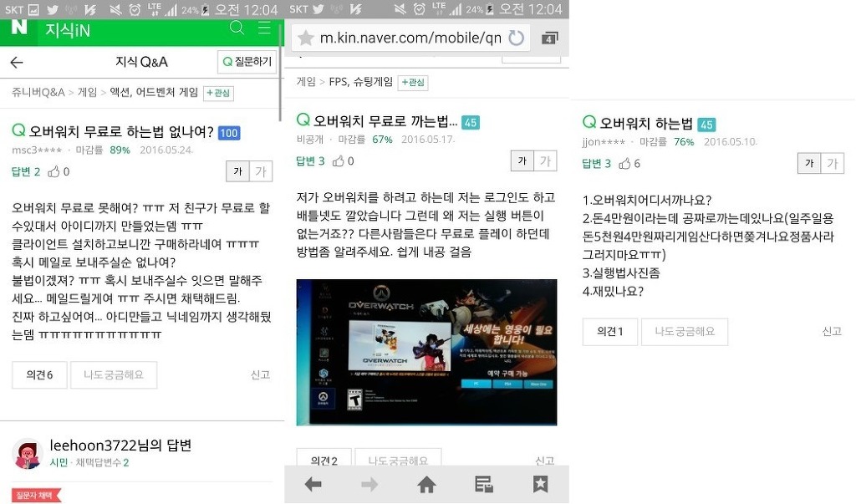Image resolution: width=856 pixels, height=504 pixels.
Task: Click 나도궁금해요 under the jjon question
Action: coord(685,332)
